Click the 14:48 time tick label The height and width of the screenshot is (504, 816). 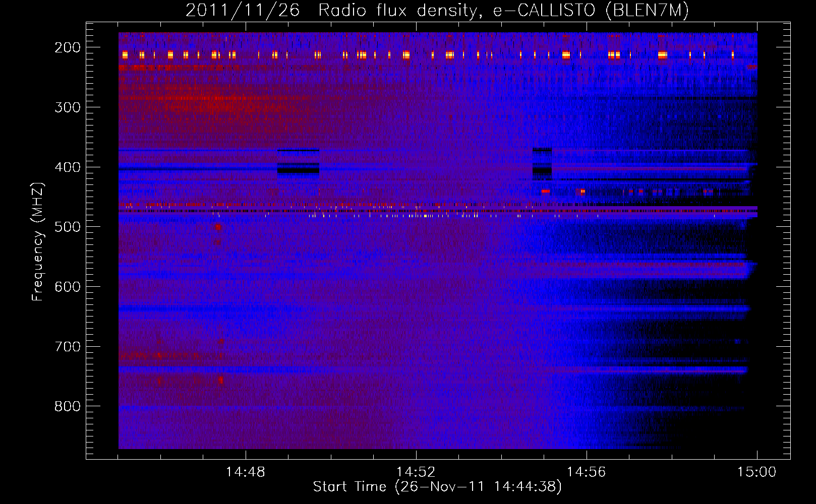pyautogui.click(x=245, y=472)
